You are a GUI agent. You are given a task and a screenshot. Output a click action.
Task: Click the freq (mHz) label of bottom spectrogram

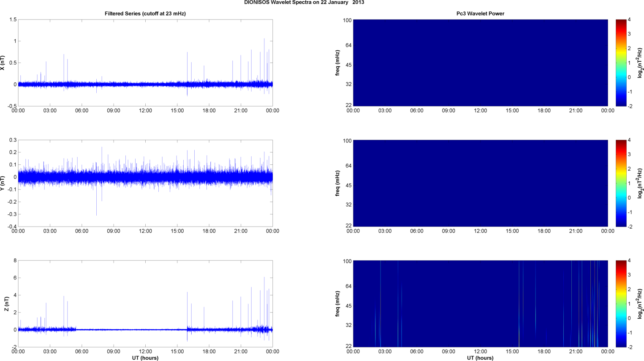tap(337, 304)
